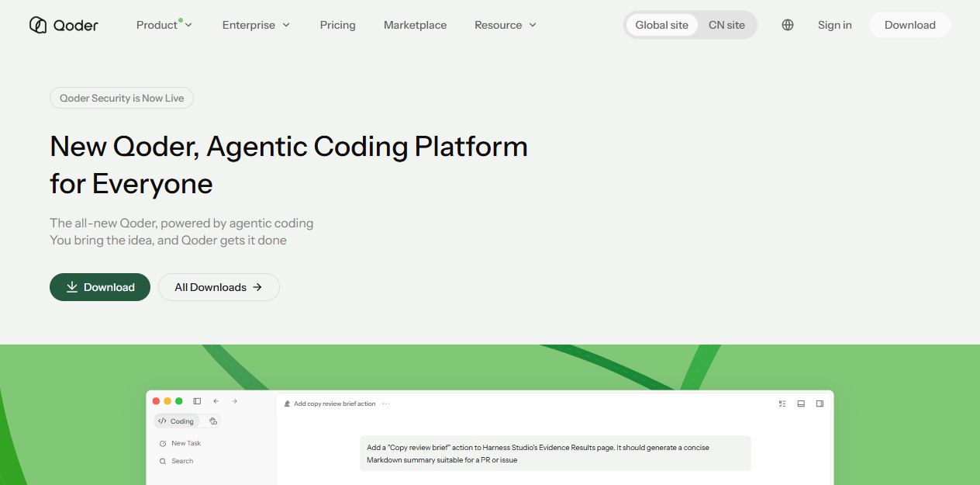Click the yellow minimize dot in the preview window
Screen dimensions: 980x485
coord(167,401)
